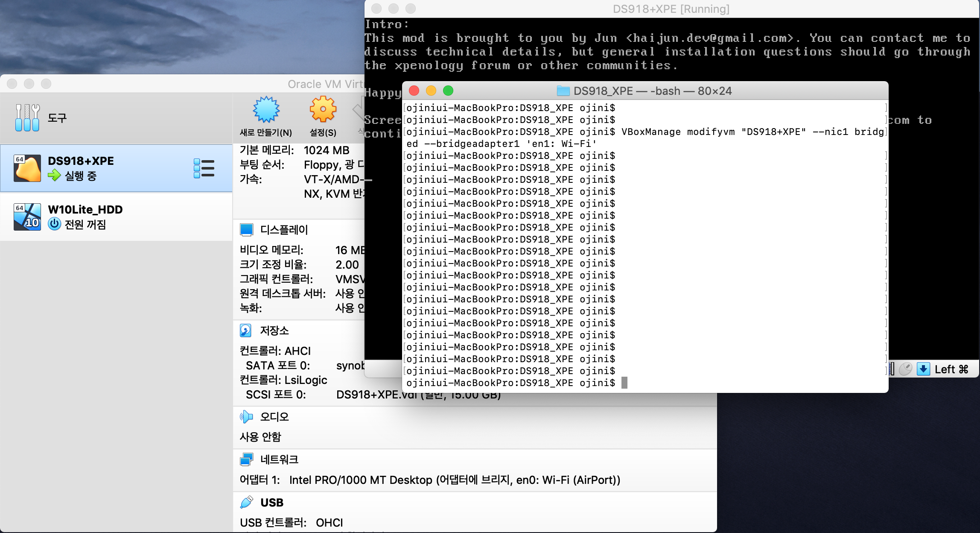The width and height of the screenshot is (980, 533).
Task: Click the USB section plug icon
Action: [246, 502]
